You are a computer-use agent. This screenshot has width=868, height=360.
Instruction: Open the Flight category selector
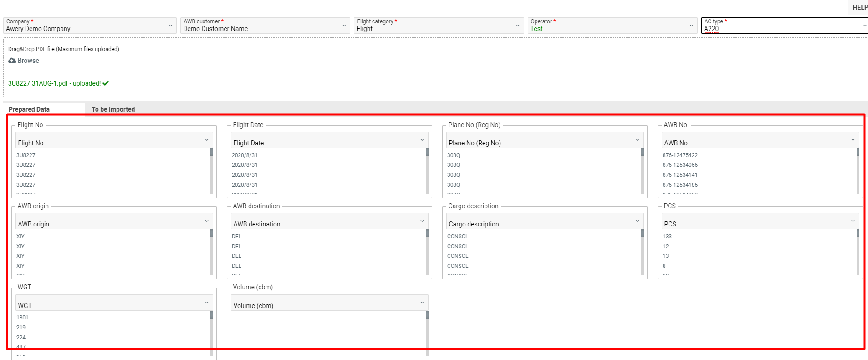pyautogui.click(x=439, y=26)
